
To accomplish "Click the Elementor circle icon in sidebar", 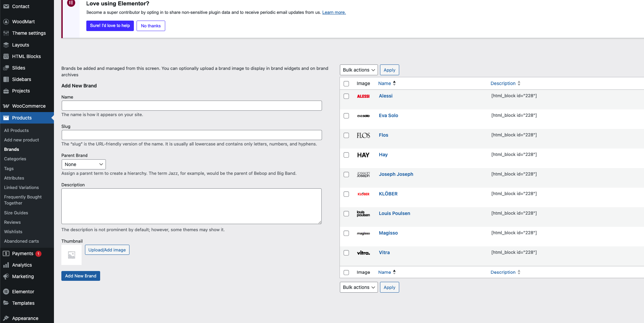I will [6, 292].
